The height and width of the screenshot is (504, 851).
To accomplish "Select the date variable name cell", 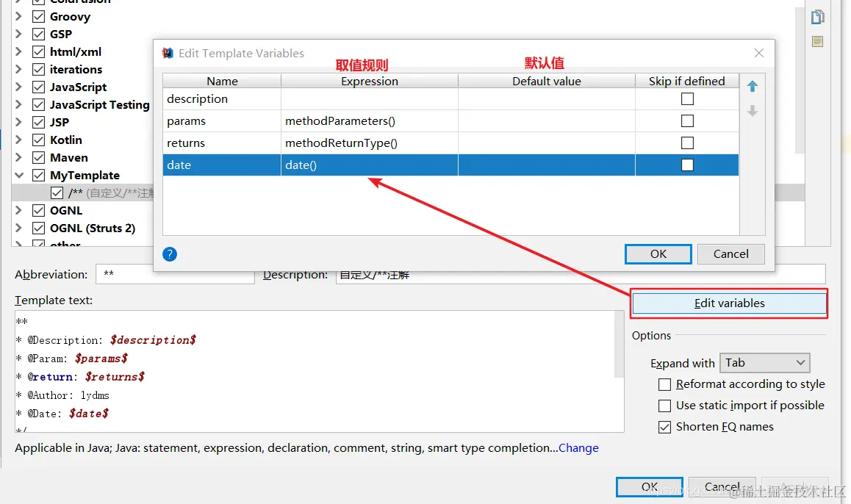I will pos(222,165).
